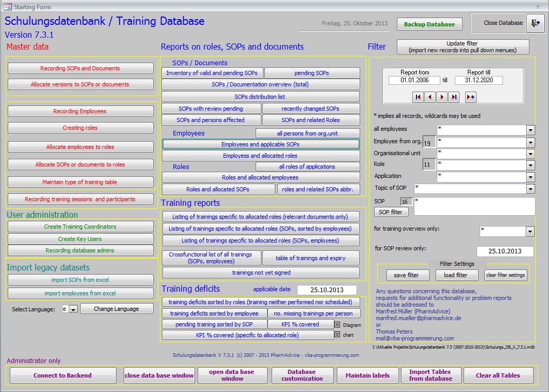Expand the Topic of SOP dropdown
The image size is (549, 392).
pos(530,189)
